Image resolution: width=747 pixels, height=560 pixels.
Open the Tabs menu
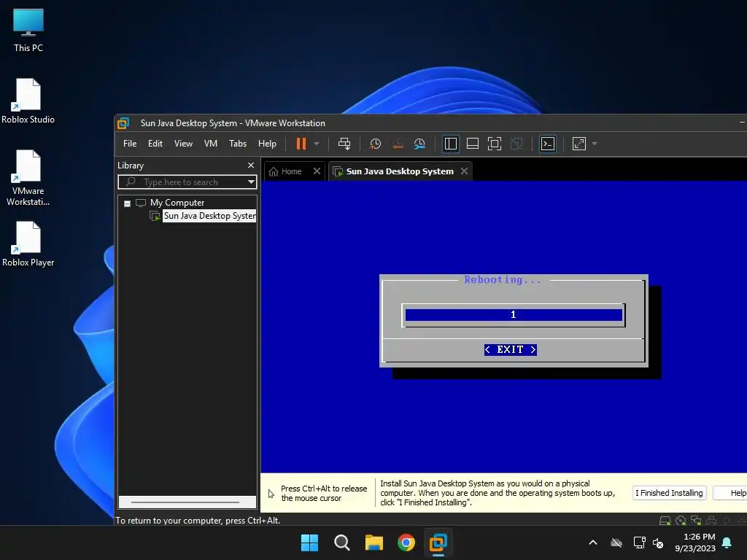[238, 144]
